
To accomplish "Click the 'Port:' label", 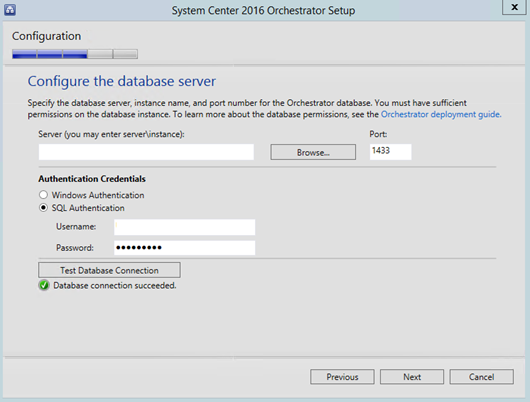I will point(378,134).
